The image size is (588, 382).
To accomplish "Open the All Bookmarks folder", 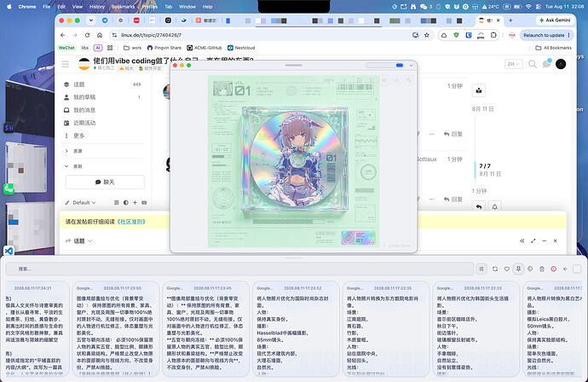I will 554,48.
